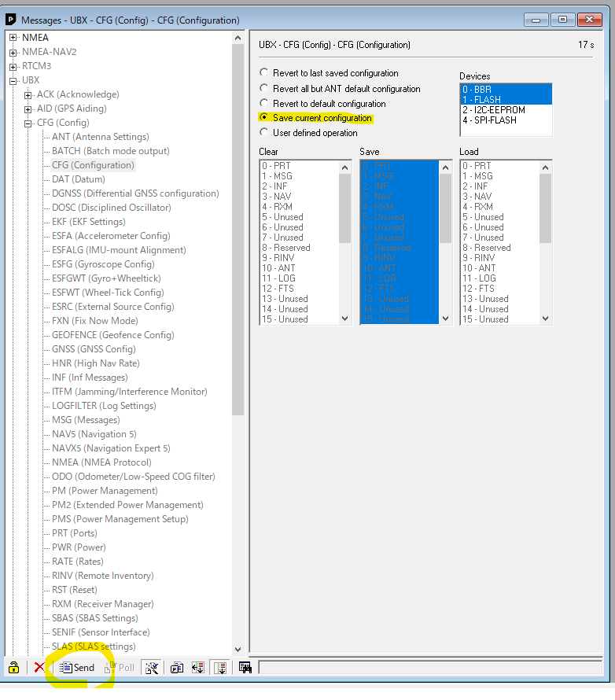Click the application icon in the title bar
The width and height of the screenshot is (615, 700).
tap(11, 20)
